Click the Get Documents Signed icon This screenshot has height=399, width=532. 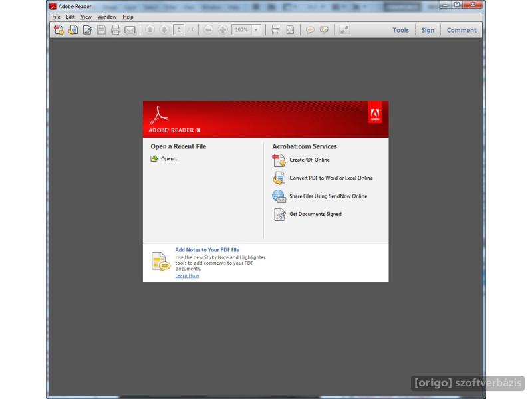[279, 214]
